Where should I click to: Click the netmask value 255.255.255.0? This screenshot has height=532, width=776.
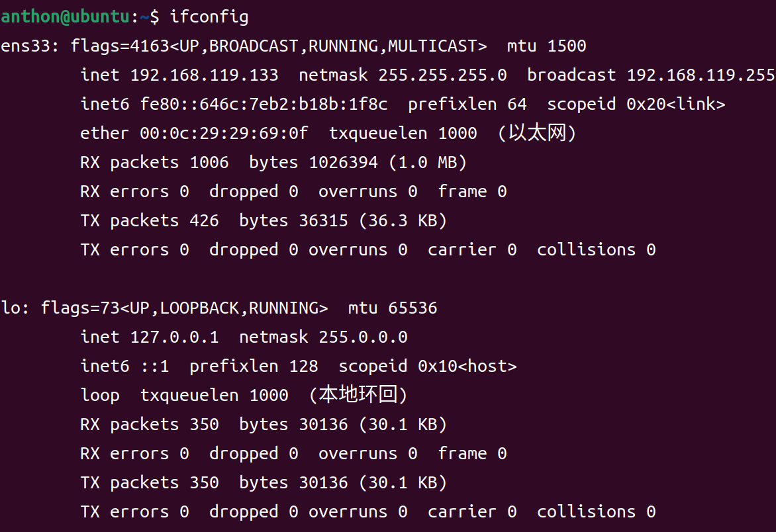(442, 75)
